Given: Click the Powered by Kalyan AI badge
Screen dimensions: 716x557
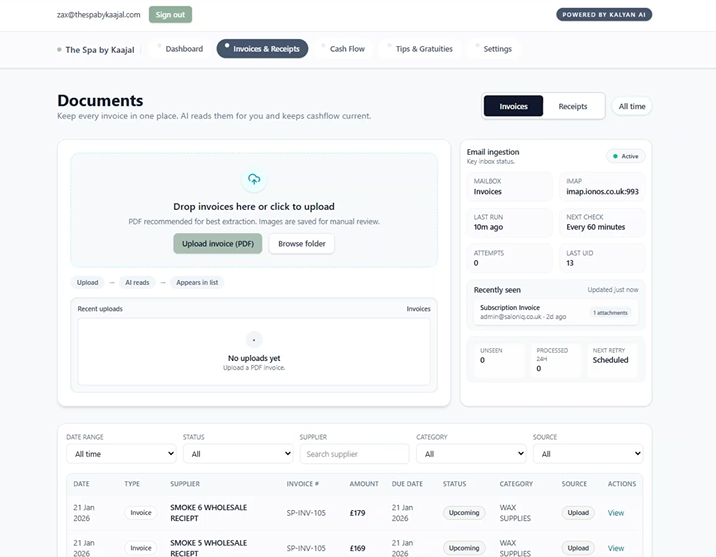Looking at the screenshot, I should coord(603,15).
